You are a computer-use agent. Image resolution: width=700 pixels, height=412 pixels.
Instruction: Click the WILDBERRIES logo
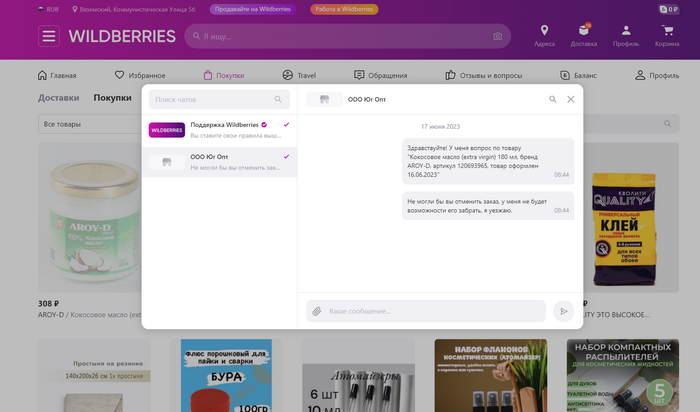(122, 37)
